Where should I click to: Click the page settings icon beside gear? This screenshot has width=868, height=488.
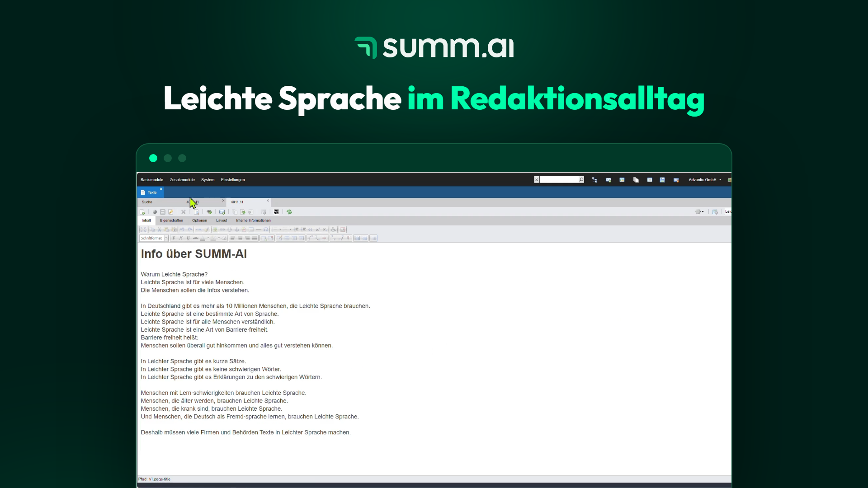[x=715, y=212]
